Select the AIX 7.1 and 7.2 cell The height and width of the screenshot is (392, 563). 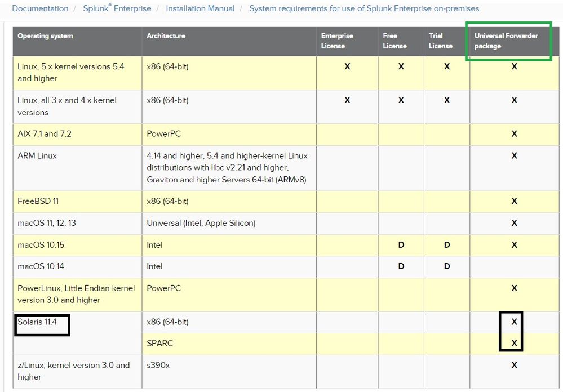coord(77,134)
